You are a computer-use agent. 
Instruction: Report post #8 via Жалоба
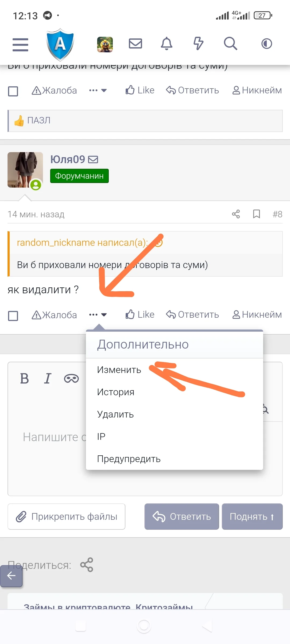pos(54,315)
